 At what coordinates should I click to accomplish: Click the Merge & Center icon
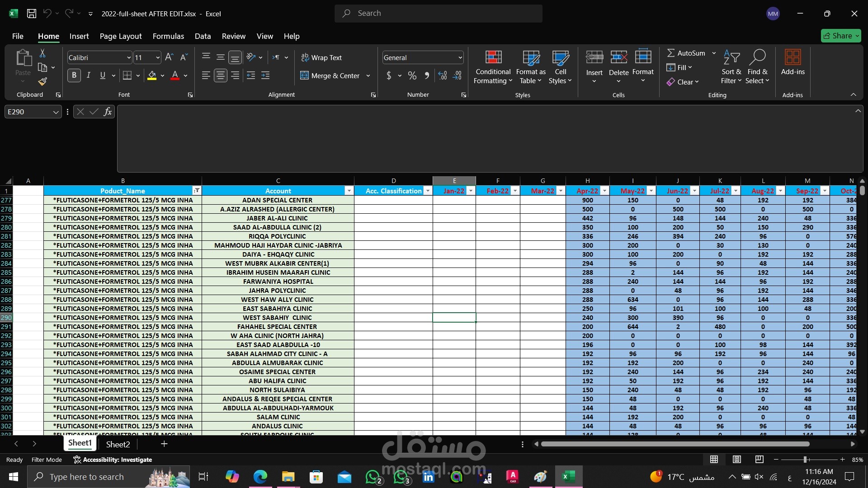tap(305, 75)
